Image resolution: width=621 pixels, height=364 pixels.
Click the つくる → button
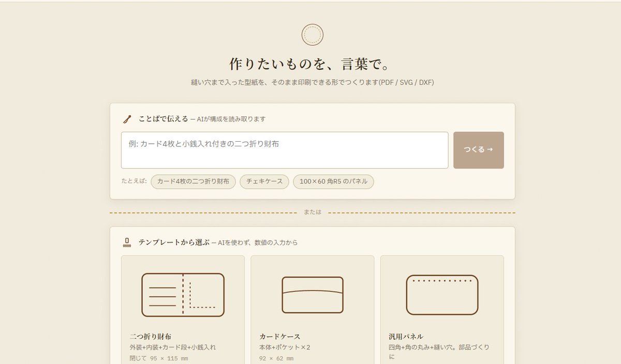click(479, 150)
